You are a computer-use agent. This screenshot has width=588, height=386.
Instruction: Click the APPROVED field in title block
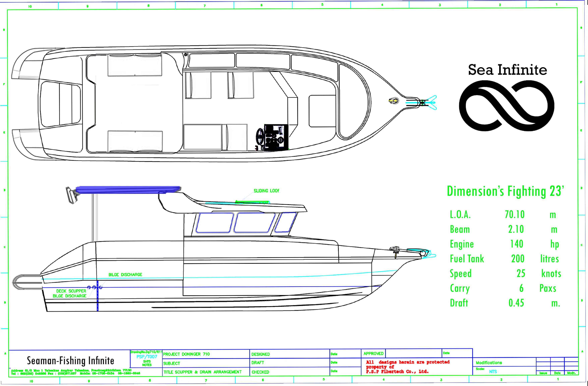[x=373, y=354]
